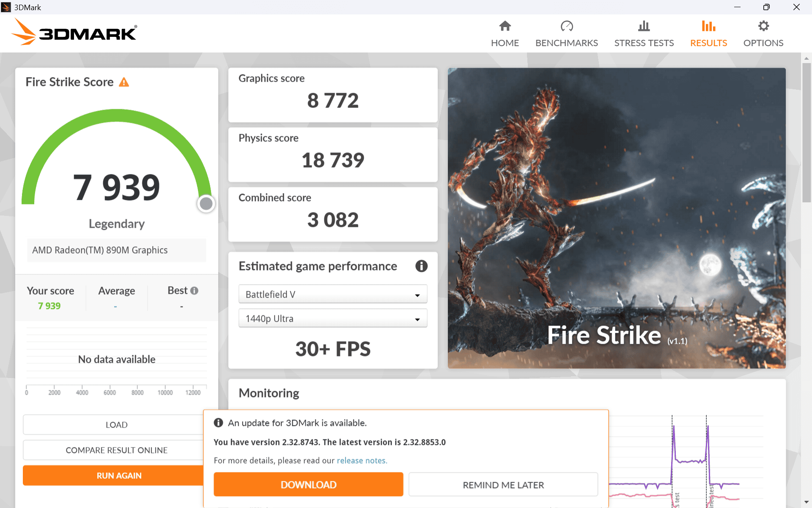
Task: Expand the Battlefield V dropdown arrow
Action: tap(417, 294)
